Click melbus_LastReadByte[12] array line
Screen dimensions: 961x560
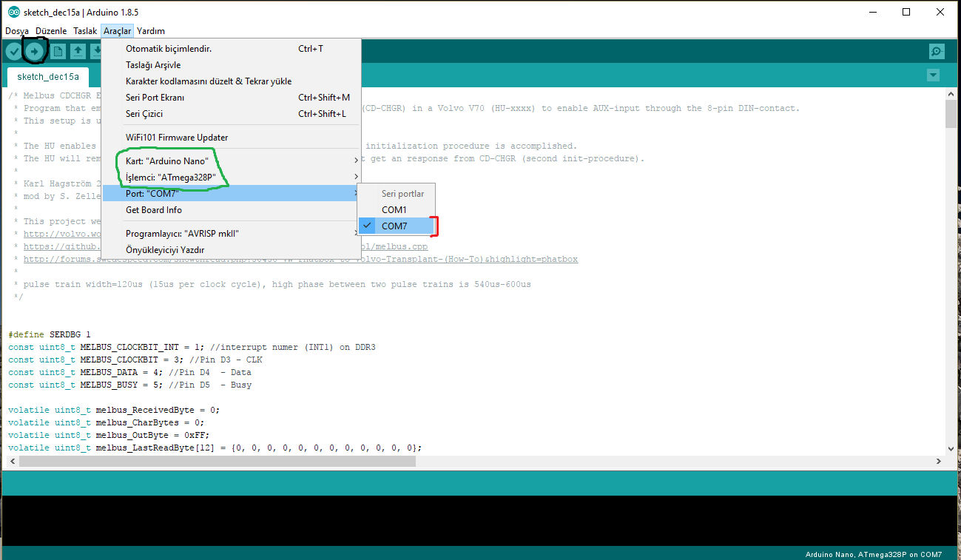click(x=215, y=448)
